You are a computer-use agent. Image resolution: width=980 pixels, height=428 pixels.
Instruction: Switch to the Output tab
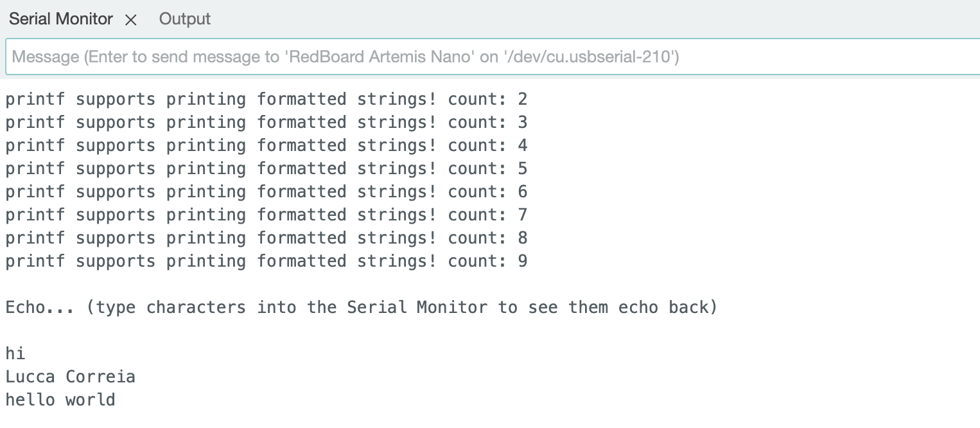[185, 19]
